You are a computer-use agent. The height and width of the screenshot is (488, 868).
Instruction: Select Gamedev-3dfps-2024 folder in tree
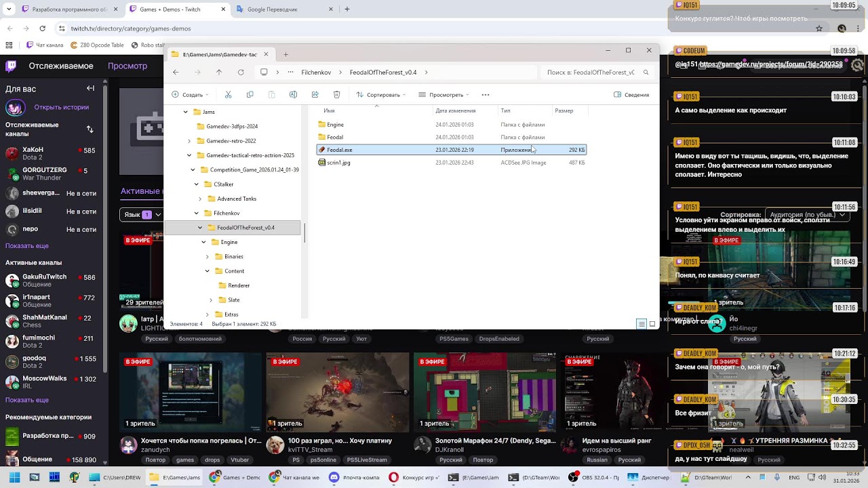pos(226,126)
